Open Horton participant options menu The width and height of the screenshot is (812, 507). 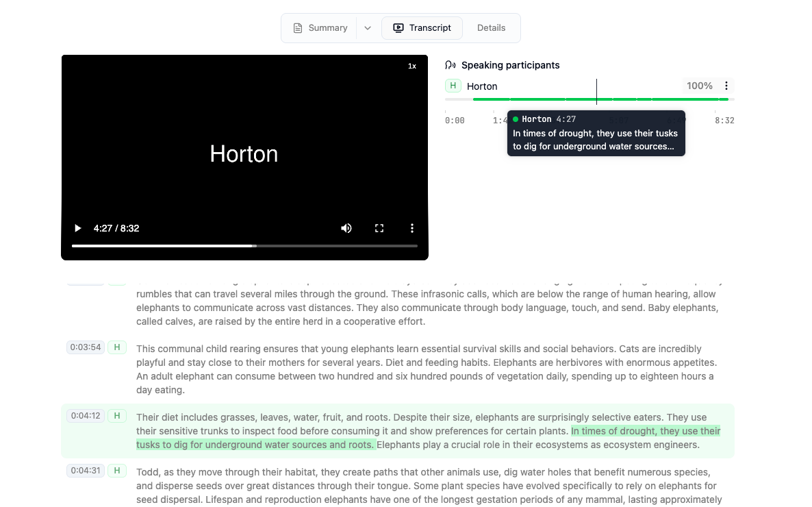726,86
